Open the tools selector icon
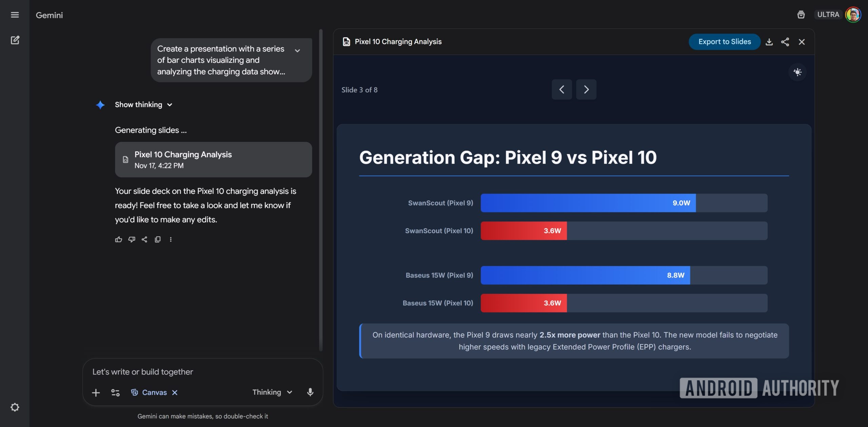 pyautogui.click(x=115, y=392)
